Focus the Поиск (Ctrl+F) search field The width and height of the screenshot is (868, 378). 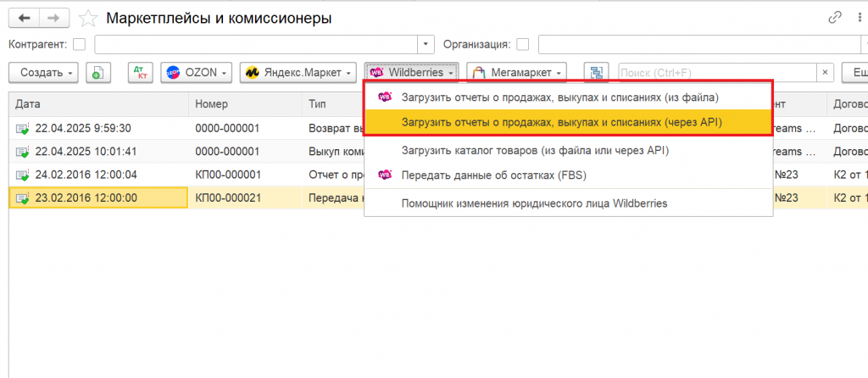(x=717, y=73)
